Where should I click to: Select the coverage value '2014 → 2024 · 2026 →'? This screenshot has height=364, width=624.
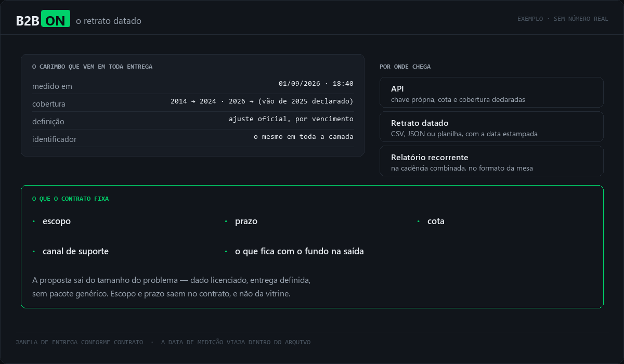pos(212,101)
